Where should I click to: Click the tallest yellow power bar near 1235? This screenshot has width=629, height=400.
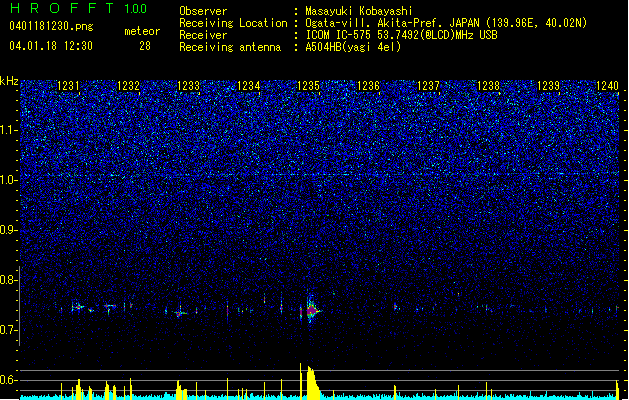pyautogui.click(x=300, y=381)
